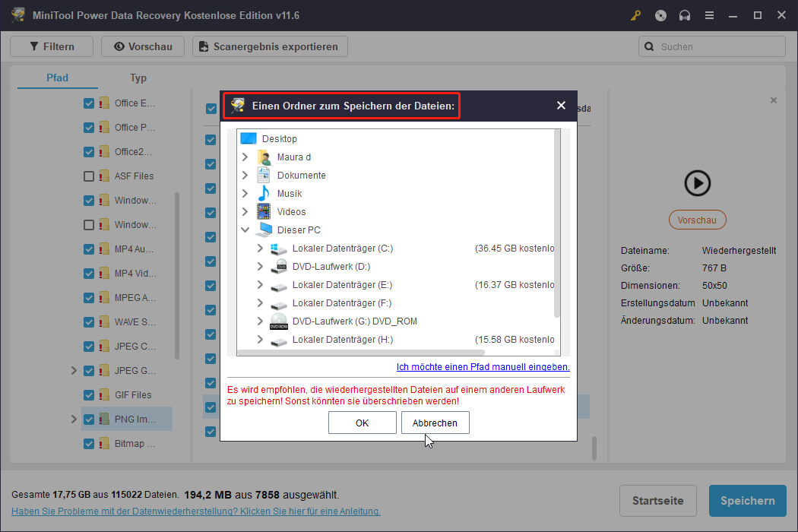The height and width of the screenshot is (532, 798).
Task: Click the key register icon in title bar
Action: click(x=635, y=16)
